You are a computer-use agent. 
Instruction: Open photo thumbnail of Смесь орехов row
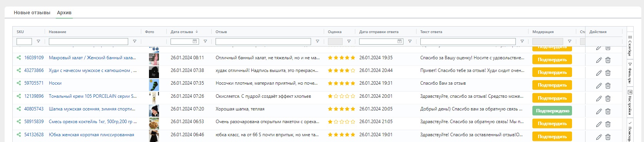(154, 124)
